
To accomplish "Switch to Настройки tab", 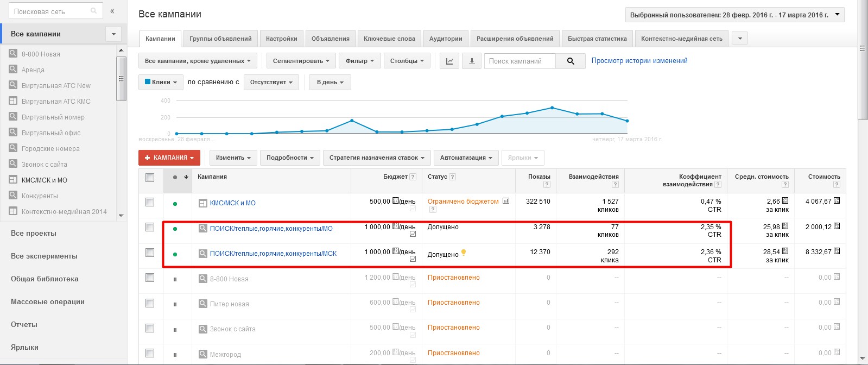I will pos(281,39).
